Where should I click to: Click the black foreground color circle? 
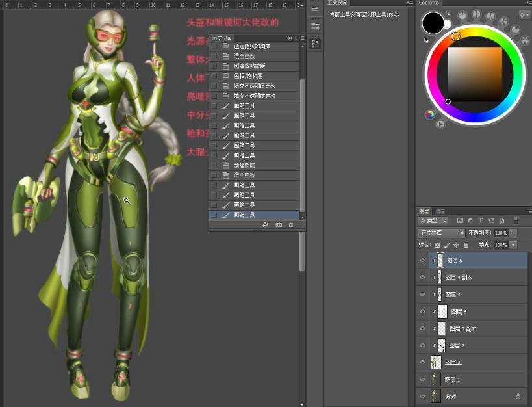433,23
